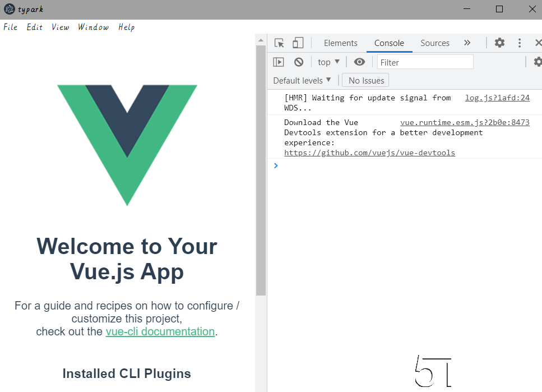
Task: Open the console sidebar panel
Action: (278, 62)
